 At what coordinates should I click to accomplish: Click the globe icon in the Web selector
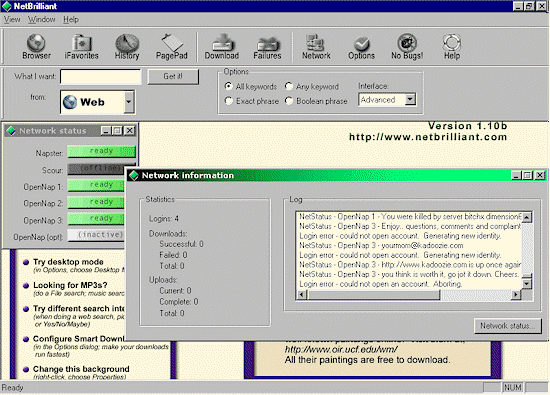coord(70,102)
